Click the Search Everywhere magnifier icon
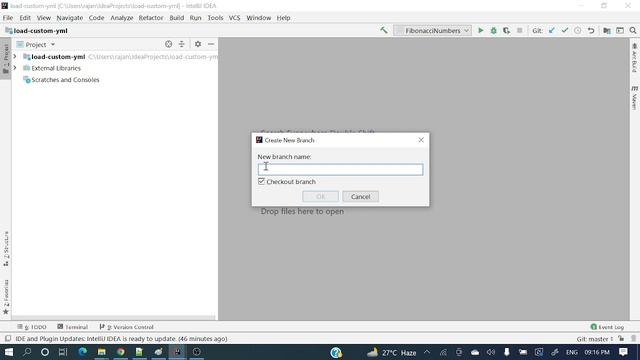 pos(633,31)
